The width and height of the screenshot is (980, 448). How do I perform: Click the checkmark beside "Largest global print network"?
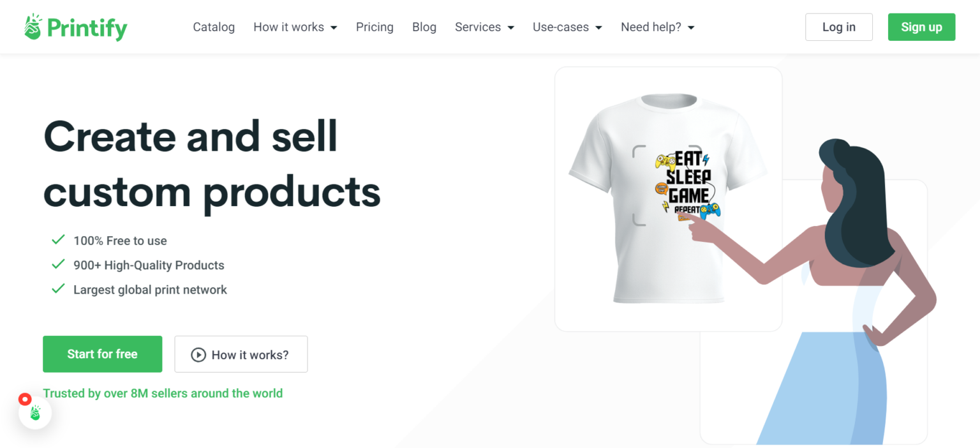click(57, 288)
